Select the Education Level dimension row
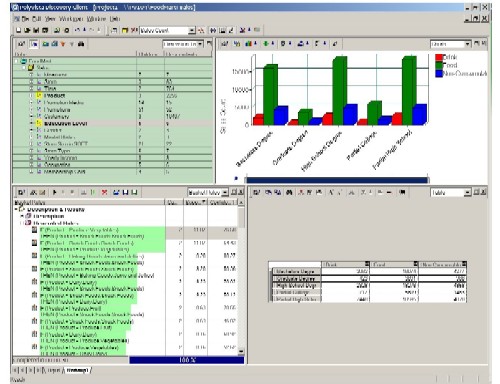 [x=112, y=123]
